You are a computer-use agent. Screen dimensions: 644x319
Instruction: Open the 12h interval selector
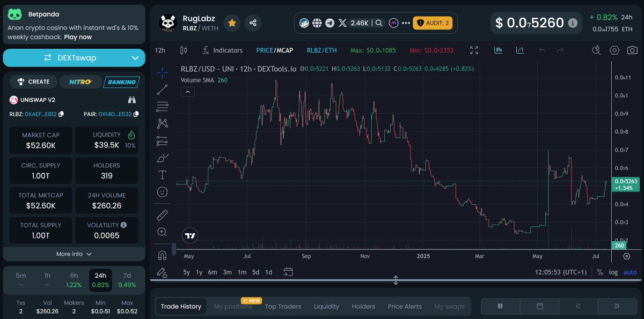[x=160, y=50]
